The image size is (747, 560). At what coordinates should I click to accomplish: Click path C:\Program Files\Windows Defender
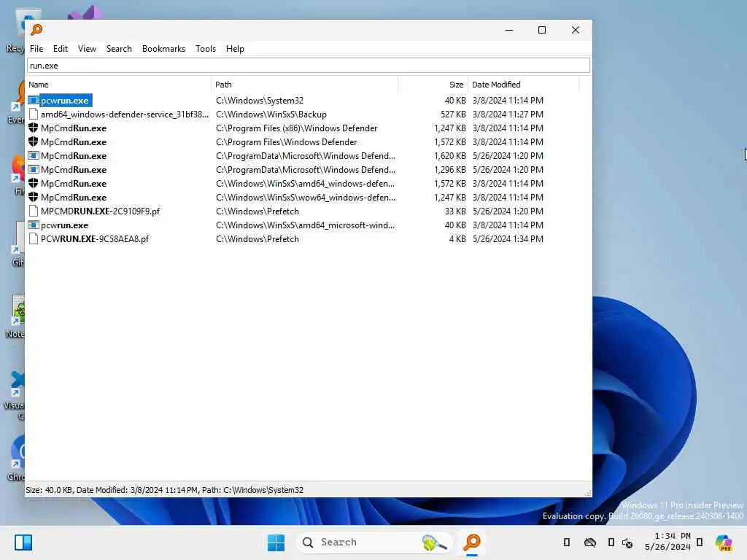point(286,142)
